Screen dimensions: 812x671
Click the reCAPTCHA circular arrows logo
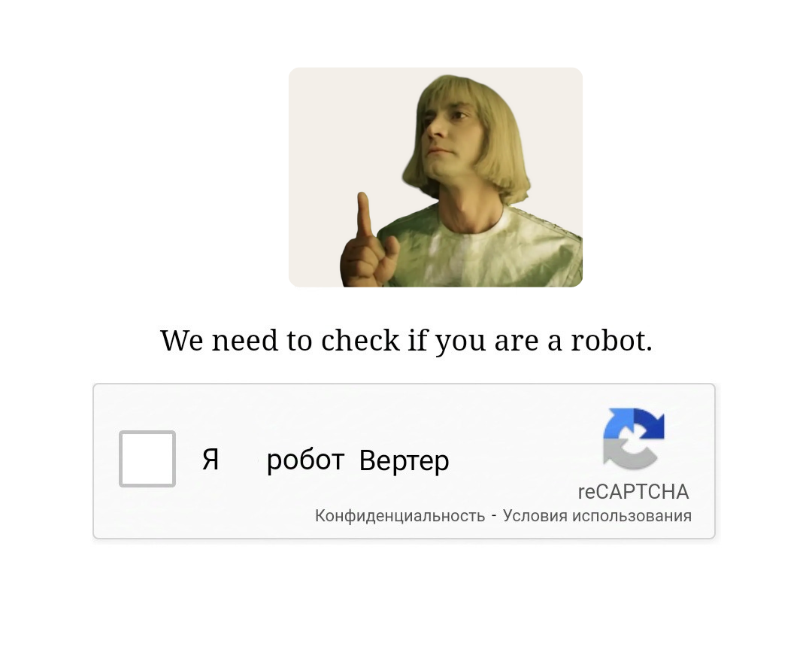coord(634,439)
